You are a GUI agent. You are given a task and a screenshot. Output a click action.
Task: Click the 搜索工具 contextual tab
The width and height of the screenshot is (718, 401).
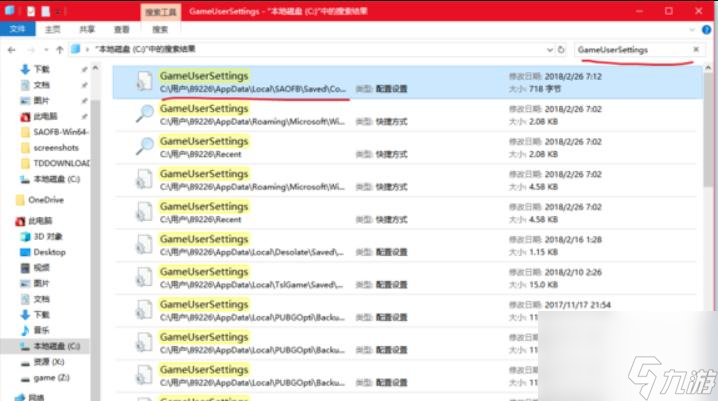click(161, 12)
